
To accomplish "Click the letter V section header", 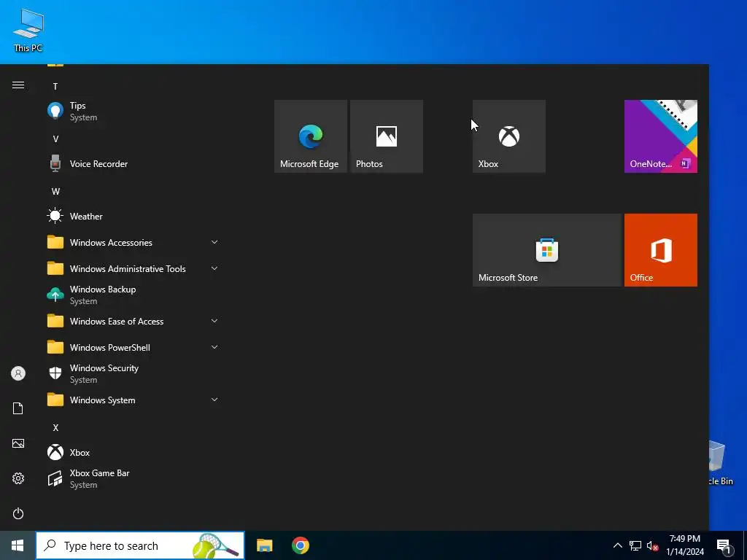I will (55, 139).
